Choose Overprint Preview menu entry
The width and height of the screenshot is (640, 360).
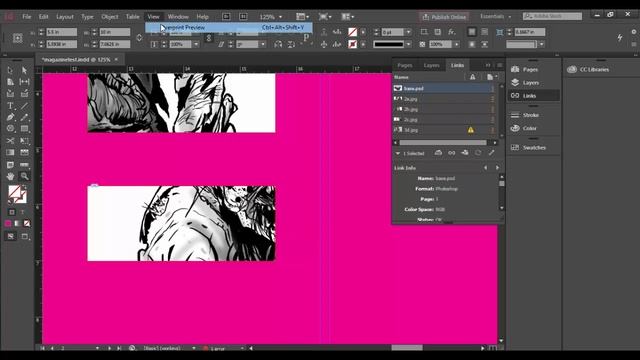(x=229, y=27)
